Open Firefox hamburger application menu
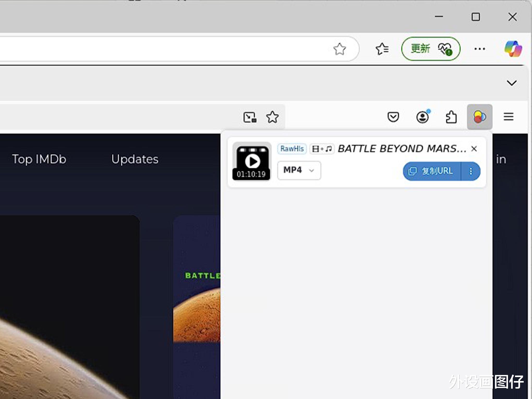 [508, 117]
